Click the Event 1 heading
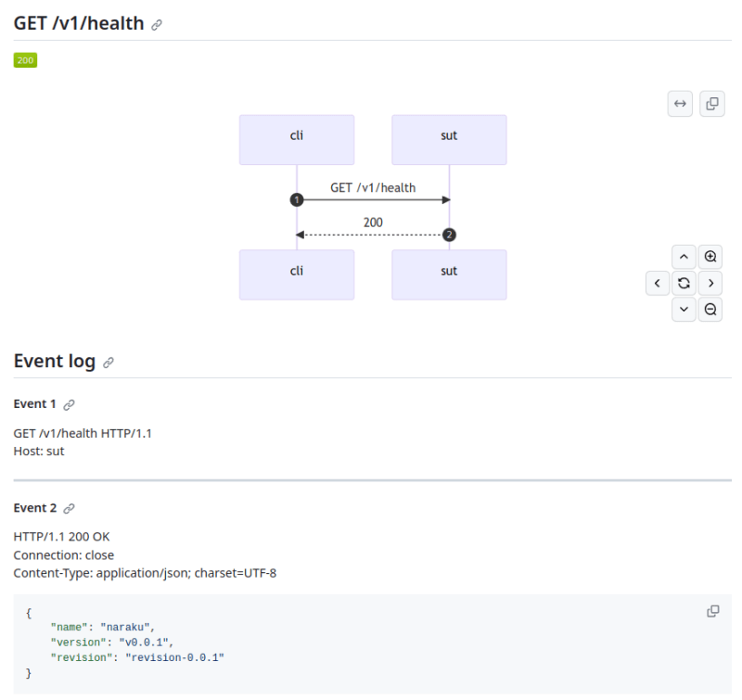This screenshot has height=700, width=742. (x=34, y=404)
